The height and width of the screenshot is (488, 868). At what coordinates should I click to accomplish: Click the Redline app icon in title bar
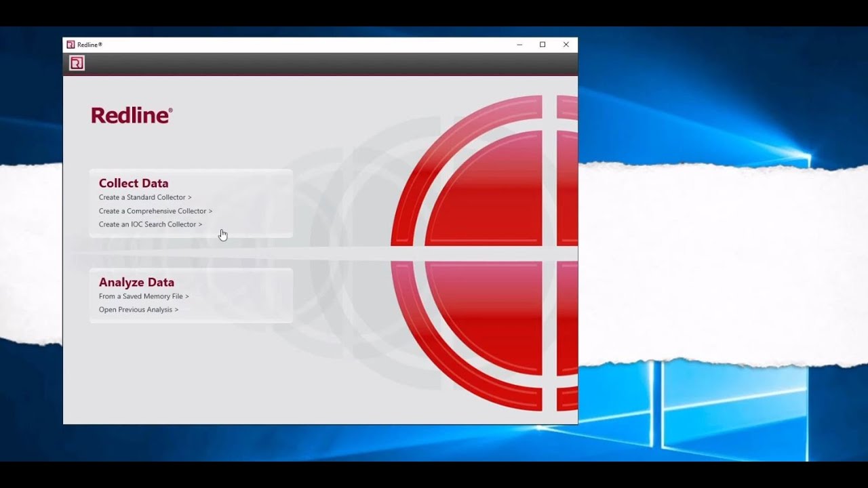pyautogui.click(x=71, y=45)
